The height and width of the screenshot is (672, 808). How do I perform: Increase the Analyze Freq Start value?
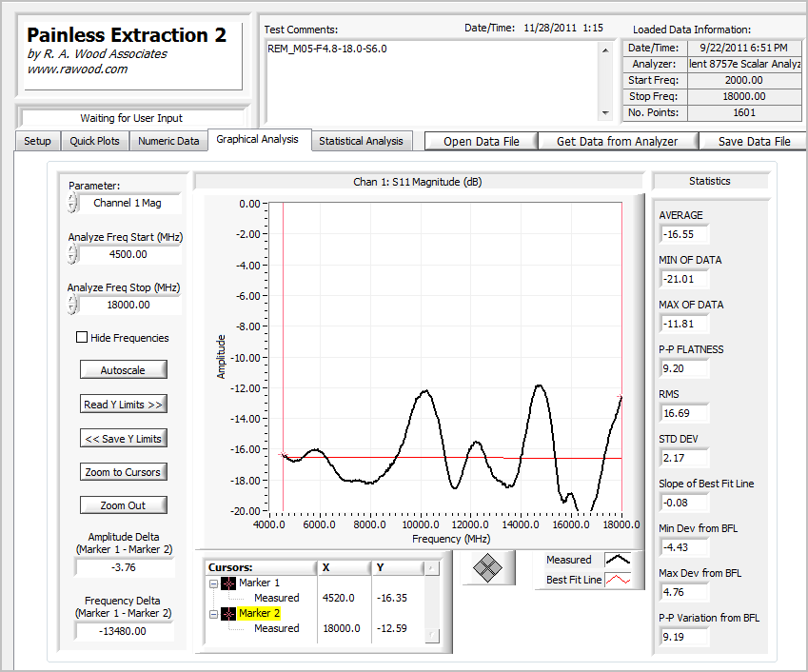[x=71, y=249]
